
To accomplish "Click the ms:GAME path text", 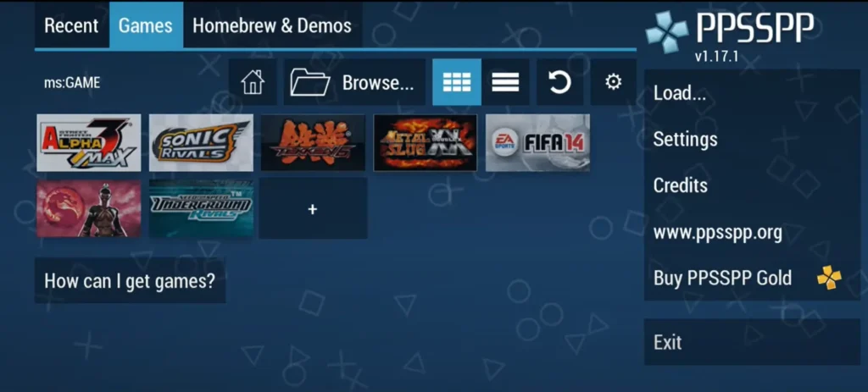I will pyautogui.click(x=72, y=83).
